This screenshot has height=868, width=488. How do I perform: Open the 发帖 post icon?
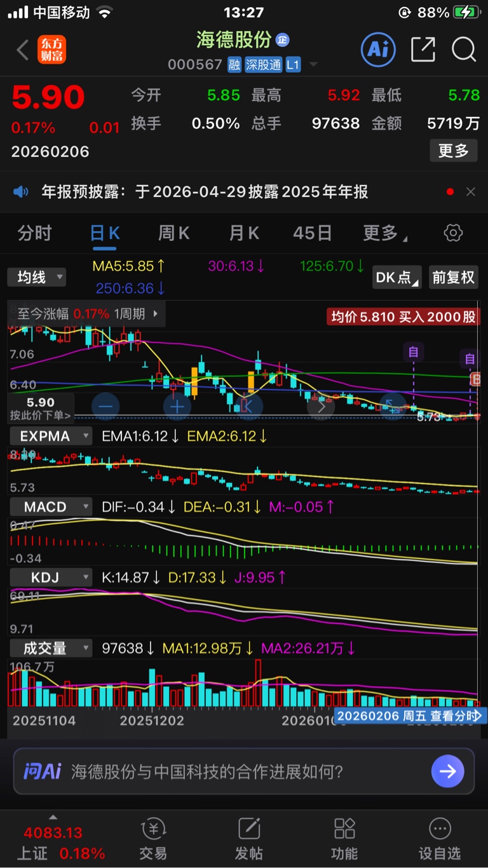[249, 839]
